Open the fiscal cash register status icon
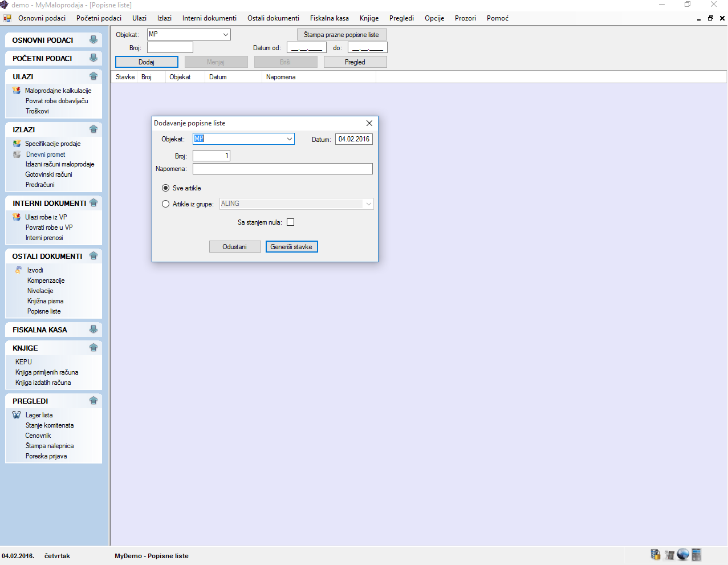Viewport: 728px width, 565px height. (x=669, y=555)
